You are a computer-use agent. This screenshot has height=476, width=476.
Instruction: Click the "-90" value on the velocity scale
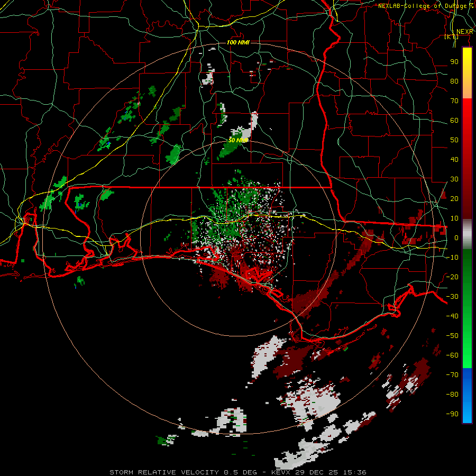click(452, 414)
